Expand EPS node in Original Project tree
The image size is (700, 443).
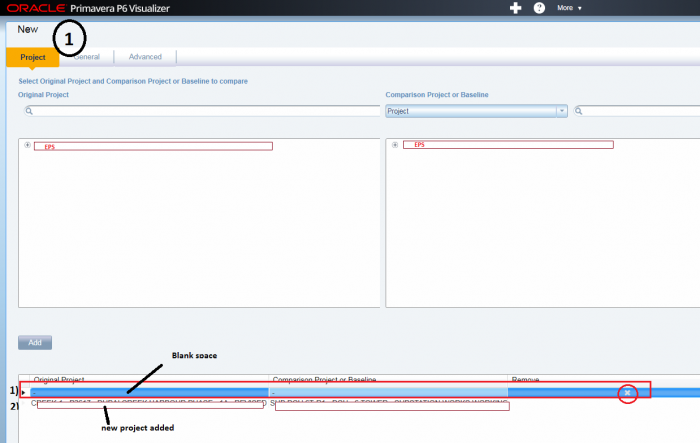click(x=27, y=145)
